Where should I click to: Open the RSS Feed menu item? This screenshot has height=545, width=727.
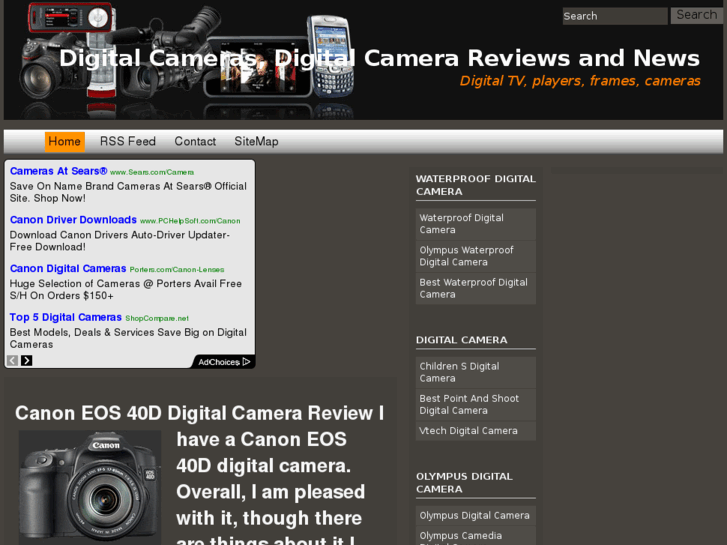point(128,141)
